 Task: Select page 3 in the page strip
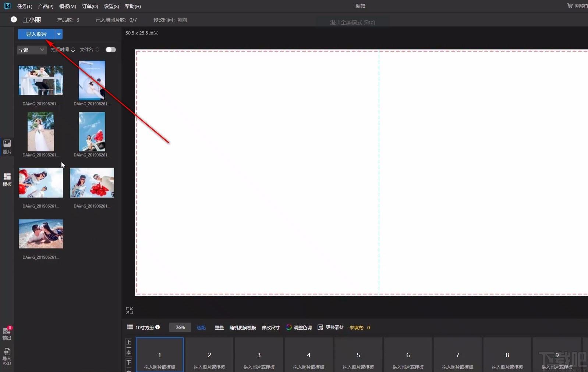259,355
